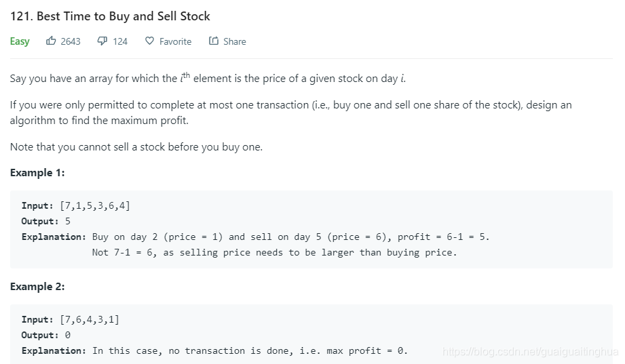Click the 124 dislikes count
This screenshot has height=364, width=625.
(120, 41)
